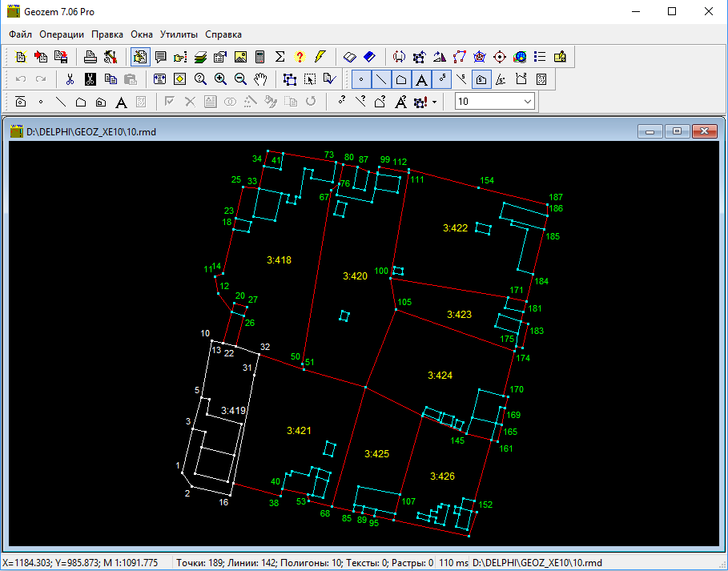Open the Утилиты menu
The image size is (728, 571).
click(x=178, y=34)
